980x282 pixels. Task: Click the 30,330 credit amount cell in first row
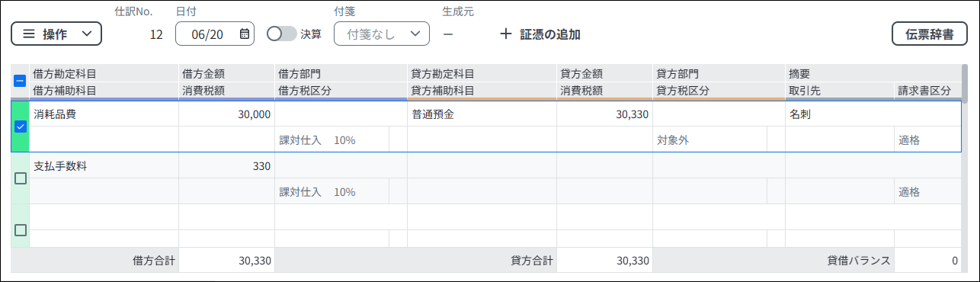tap(605, 114)
